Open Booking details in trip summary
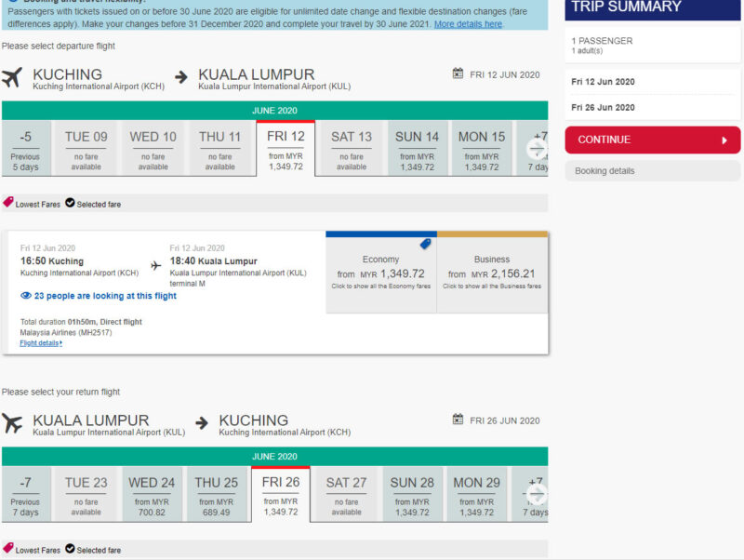This screenshot has height=560, width=744. point(653,170)
